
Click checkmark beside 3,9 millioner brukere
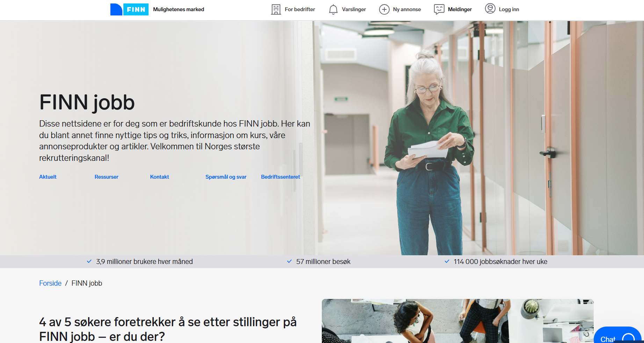click(x=89, y=261)
